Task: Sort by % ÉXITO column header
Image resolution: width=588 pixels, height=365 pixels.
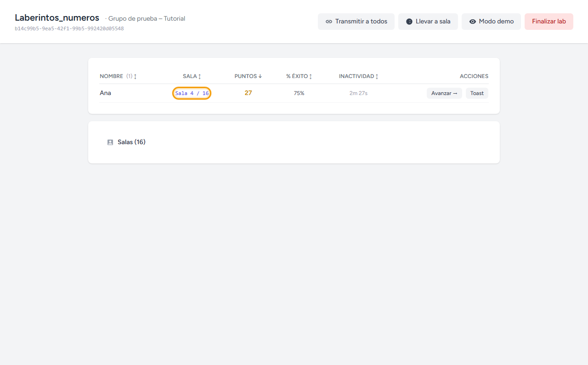Action: [x=299, y=76]
